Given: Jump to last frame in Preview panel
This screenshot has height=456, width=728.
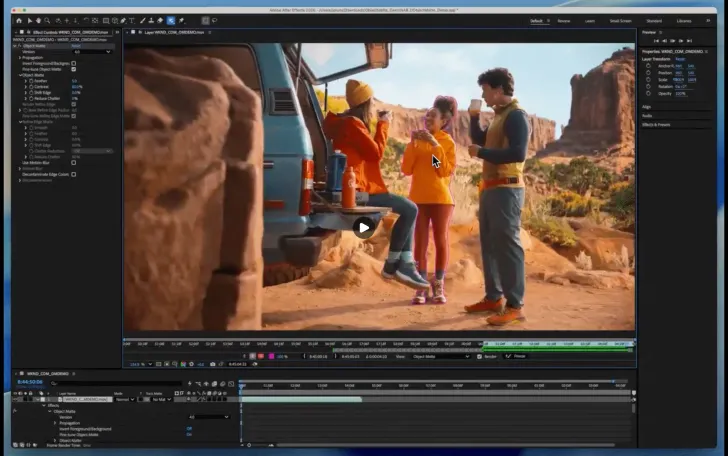Looking at the screenshot, I should [x=689, y=41].
